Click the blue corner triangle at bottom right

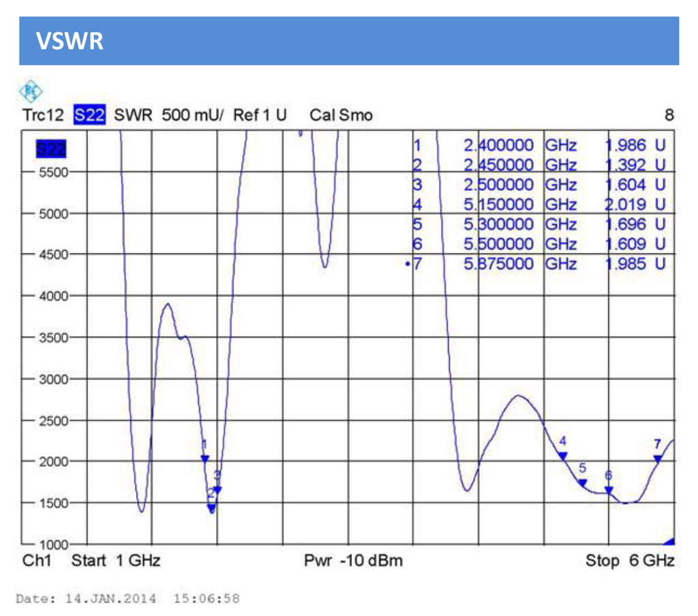click(669, 541)
